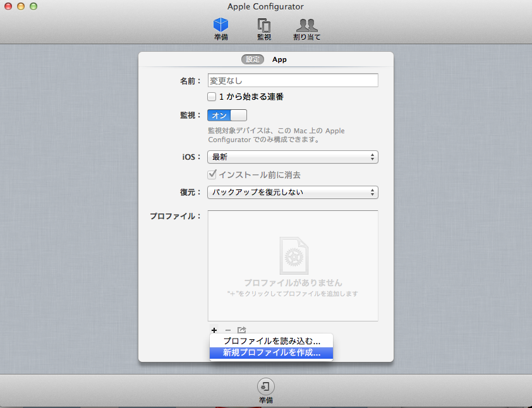Click the plus icon to add a profile

tap(214, 330)
